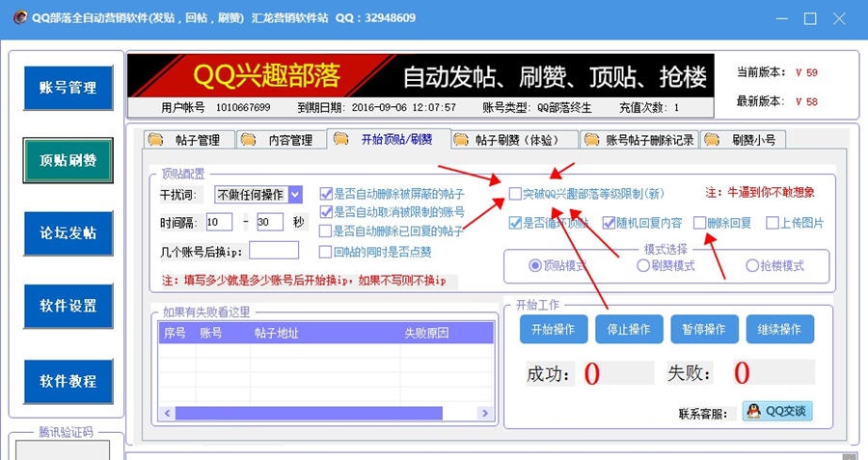Click the 开始操作 button
The height and width of the screenshot is (460, 868).
click(554, 330)
